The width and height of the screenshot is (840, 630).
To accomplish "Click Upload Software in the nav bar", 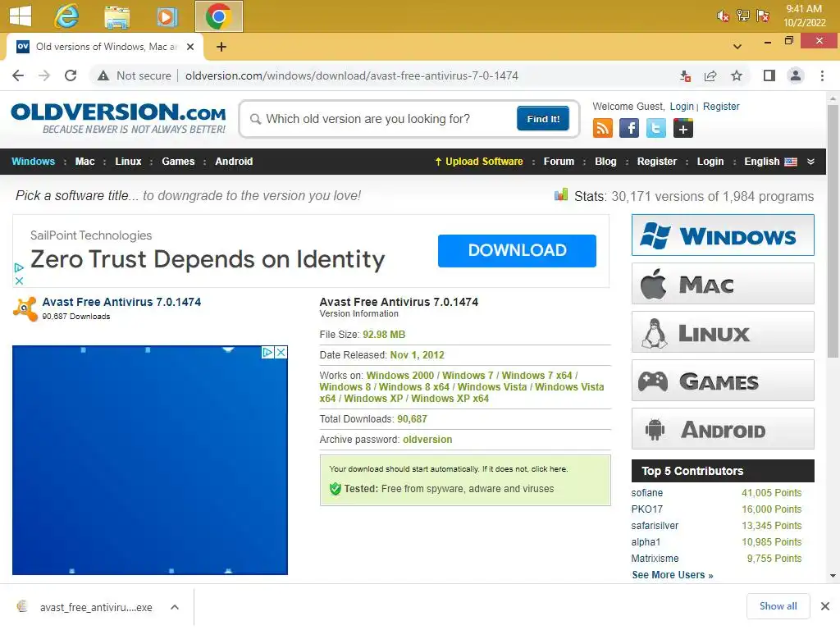I will click(479, 162).
